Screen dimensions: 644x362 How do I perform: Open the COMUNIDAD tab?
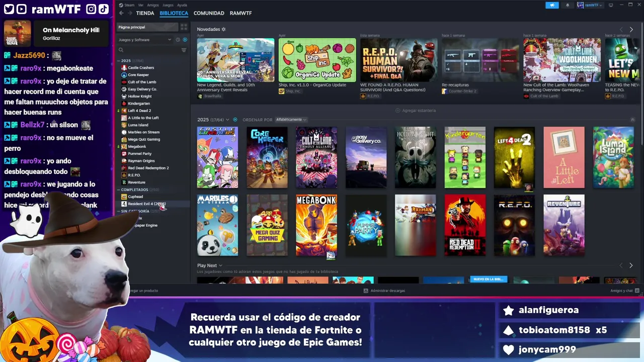pos(209,13)
